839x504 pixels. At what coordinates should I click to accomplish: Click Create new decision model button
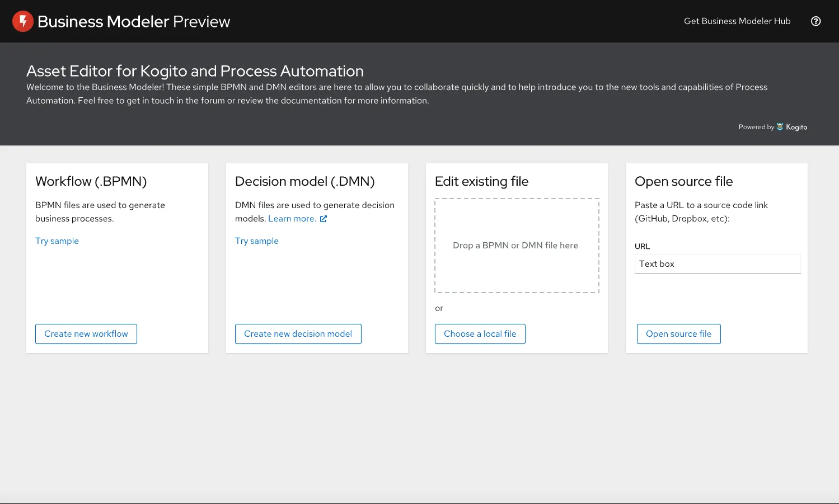click(298, 334)
